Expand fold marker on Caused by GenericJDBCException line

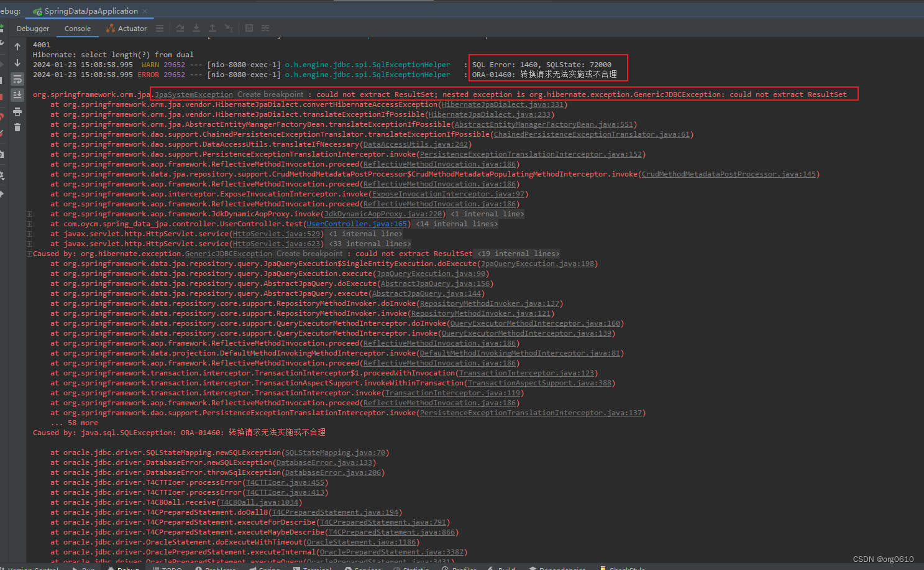tap(29, 254)
